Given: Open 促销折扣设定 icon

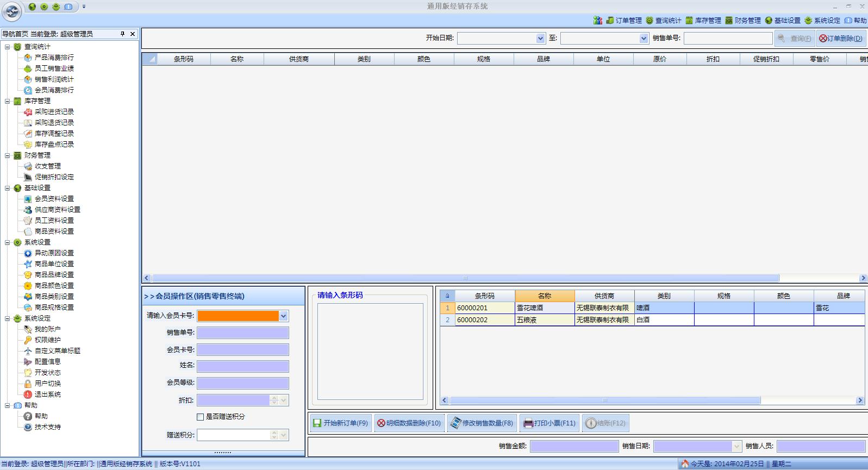Looking at the screenshot, I should pos(28,177).
